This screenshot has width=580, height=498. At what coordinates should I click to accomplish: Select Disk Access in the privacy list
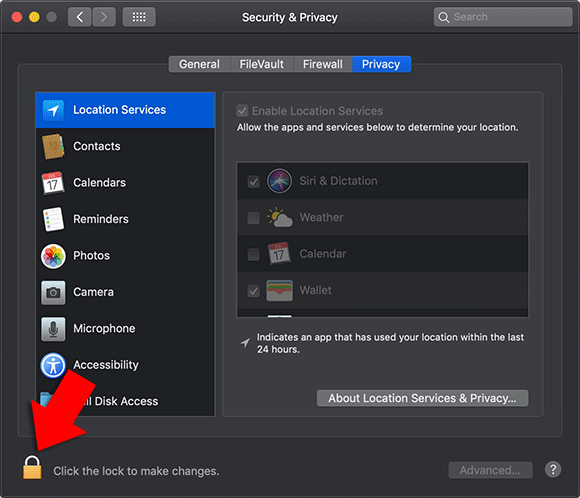pos(125,401)
